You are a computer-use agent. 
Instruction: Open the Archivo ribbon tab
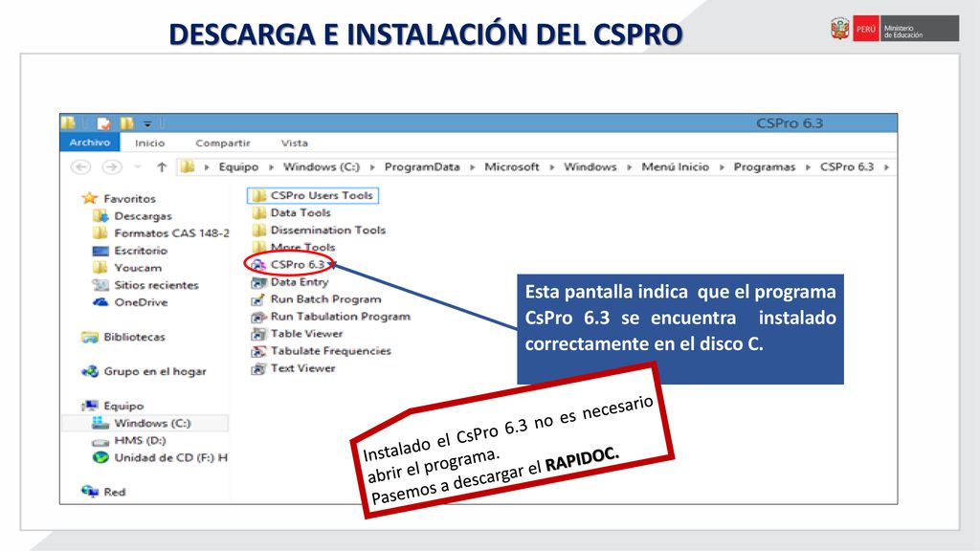(x=89, y=143)
